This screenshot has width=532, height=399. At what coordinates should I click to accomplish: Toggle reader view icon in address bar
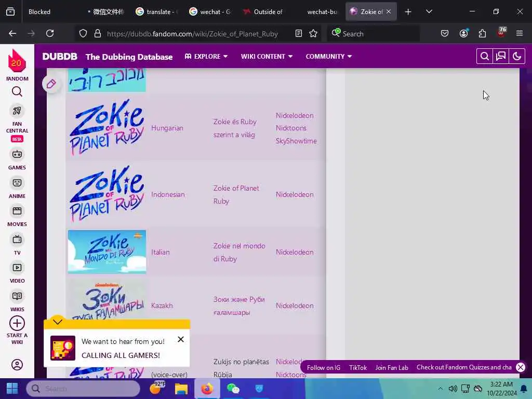(299, 34)
